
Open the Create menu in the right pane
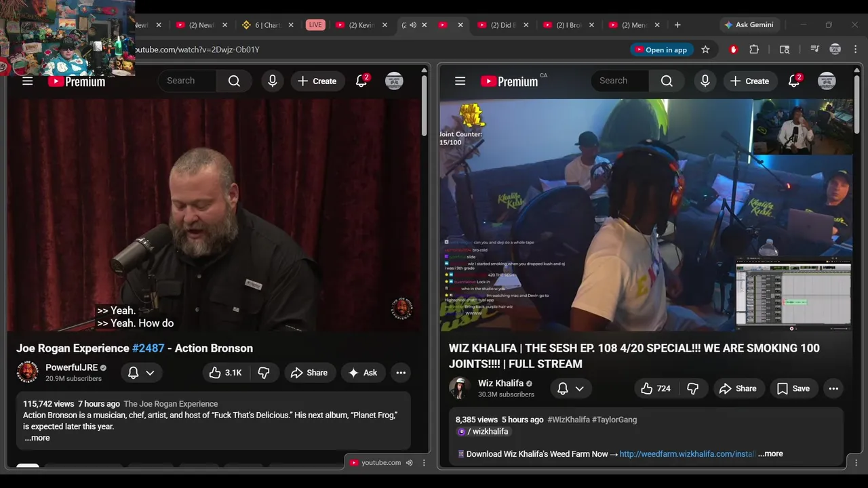pyautogui.click(x=749, y=81)
